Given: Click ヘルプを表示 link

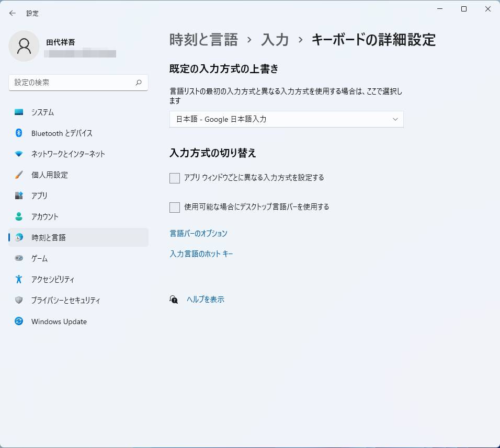Looking at the screenshot, I should [x=206, y=299].
